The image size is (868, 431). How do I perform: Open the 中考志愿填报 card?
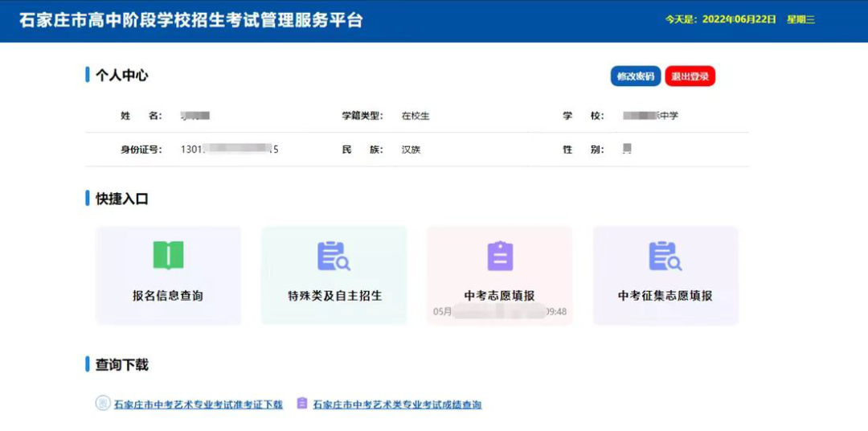499,275
